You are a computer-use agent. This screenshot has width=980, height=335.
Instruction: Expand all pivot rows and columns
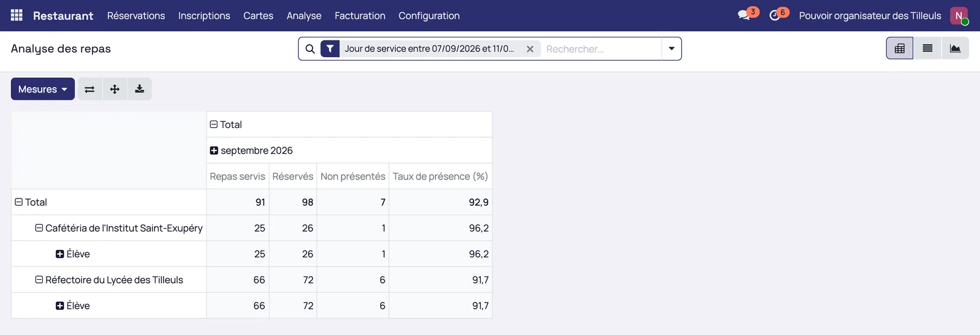(x=115, y=89)
